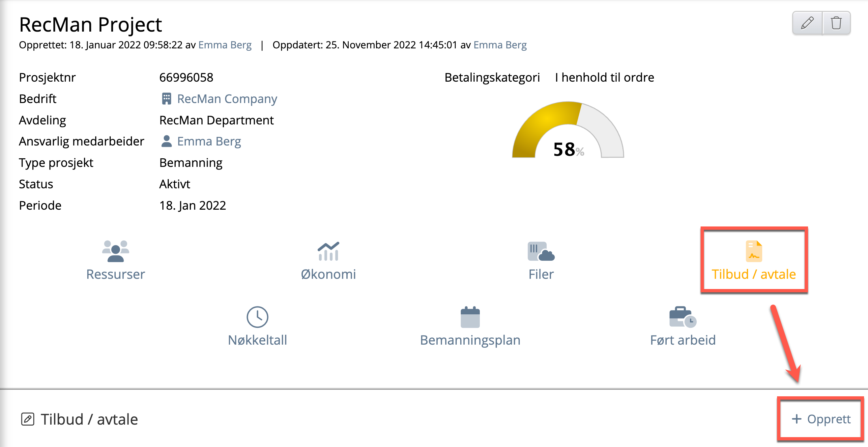Open the Bemanningsplan calendar icon
The image size is (868, 447).
pos(470,317)
